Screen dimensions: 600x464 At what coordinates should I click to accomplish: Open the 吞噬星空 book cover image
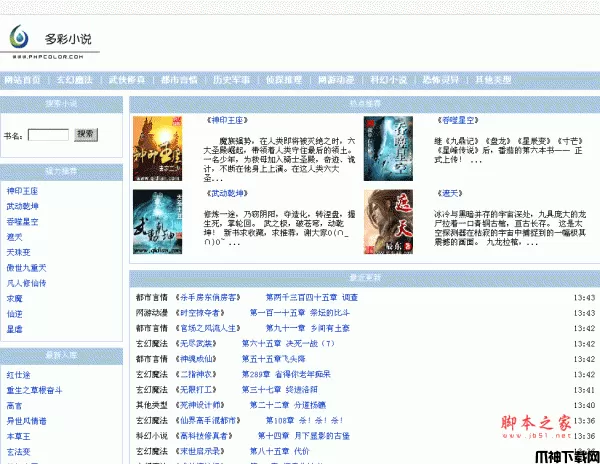tap(389, 144)
